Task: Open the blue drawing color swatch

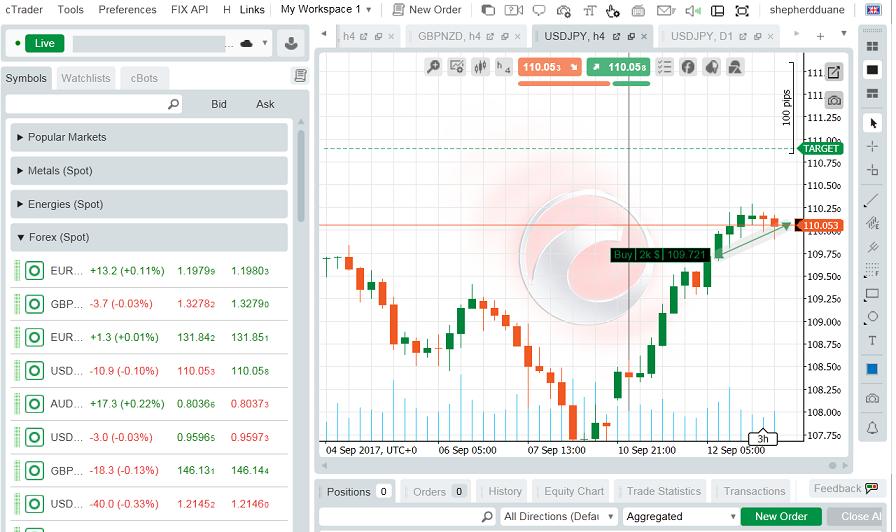Action: [873, 369]
